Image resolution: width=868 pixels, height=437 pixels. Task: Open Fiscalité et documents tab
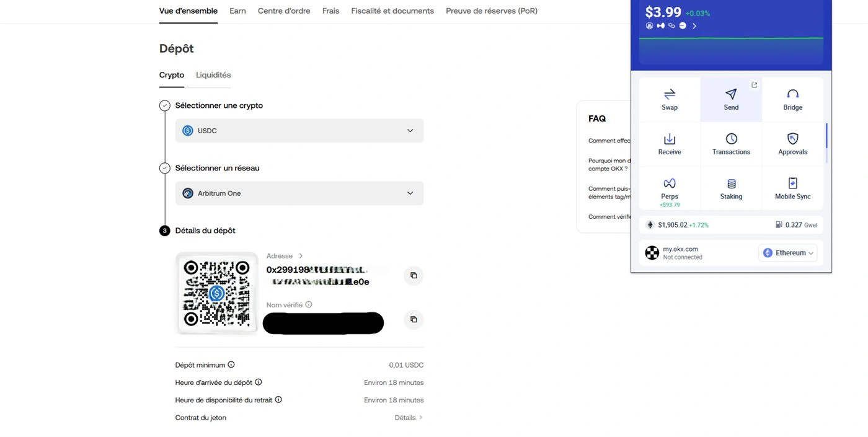pyautogui.click(x=392, y=11)
